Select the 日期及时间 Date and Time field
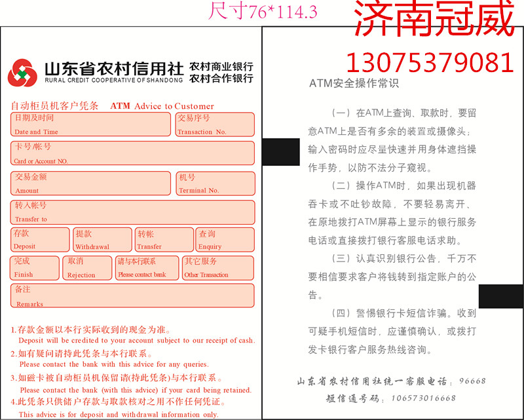The image size is (524, 420). pos(90,124)
